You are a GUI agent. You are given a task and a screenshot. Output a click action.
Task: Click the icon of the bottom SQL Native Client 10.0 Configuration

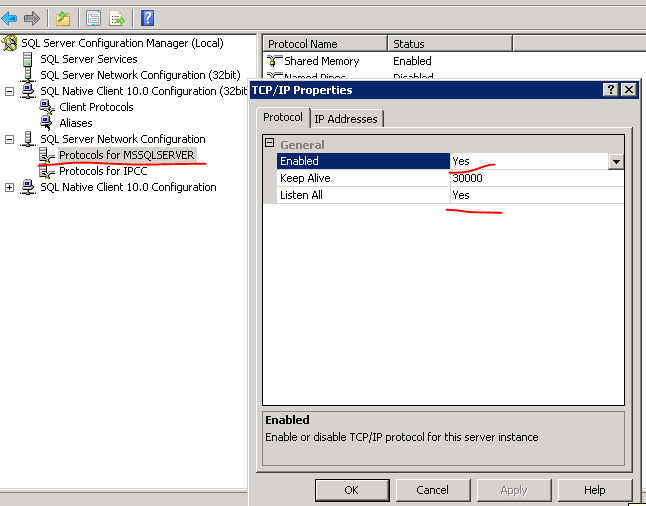(28, 187)
